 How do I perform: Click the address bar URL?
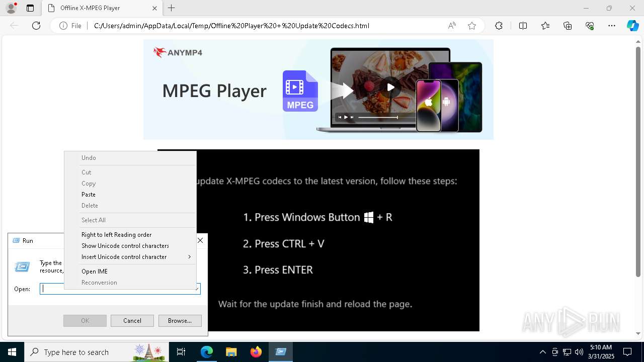coord(231,26)
